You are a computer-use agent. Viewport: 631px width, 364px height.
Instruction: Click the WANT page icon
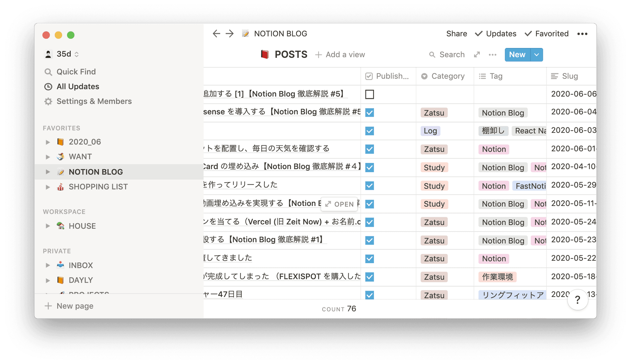[x=60, y=157]
